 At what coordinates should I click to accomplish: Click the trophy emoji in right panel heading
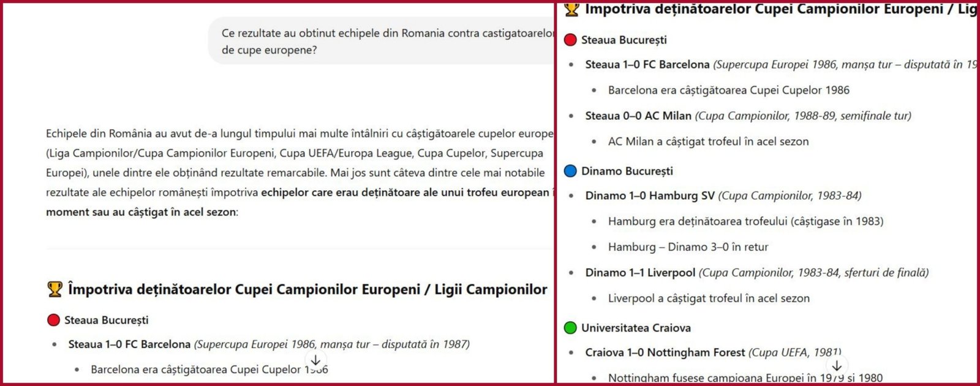pos(571,9)
